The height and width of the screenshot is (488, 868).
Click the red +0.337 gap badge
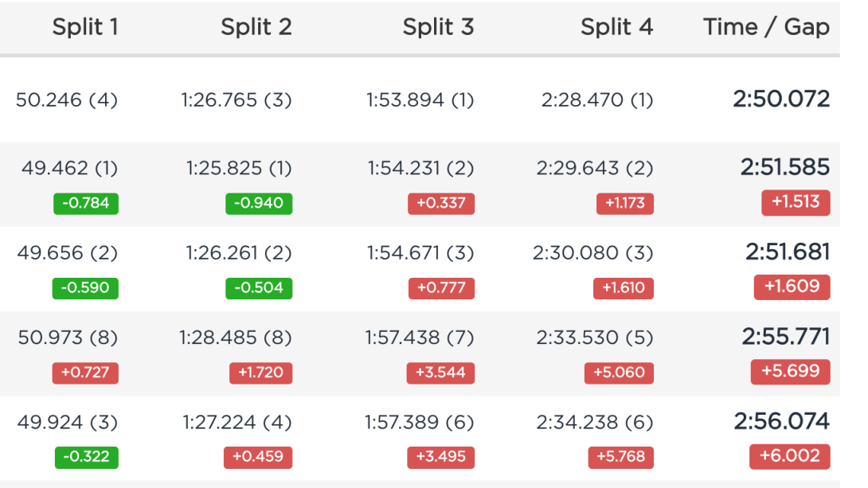tap(441, 203)
